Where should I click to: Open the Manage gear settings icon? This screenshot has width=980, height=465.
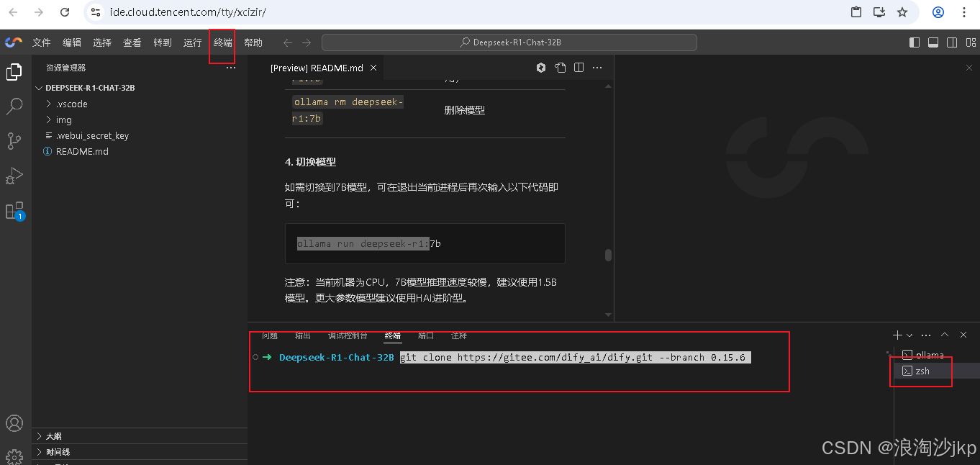(14, 456)
